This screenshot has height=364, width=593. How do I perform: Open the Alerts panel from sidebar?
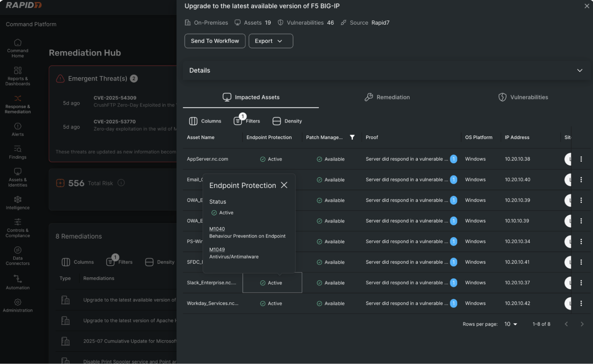[x=18, y=129]
